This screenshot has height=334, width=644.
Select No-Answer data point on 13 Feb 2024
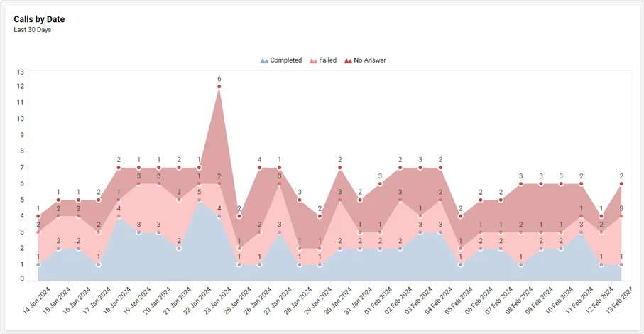click(621, 184)
